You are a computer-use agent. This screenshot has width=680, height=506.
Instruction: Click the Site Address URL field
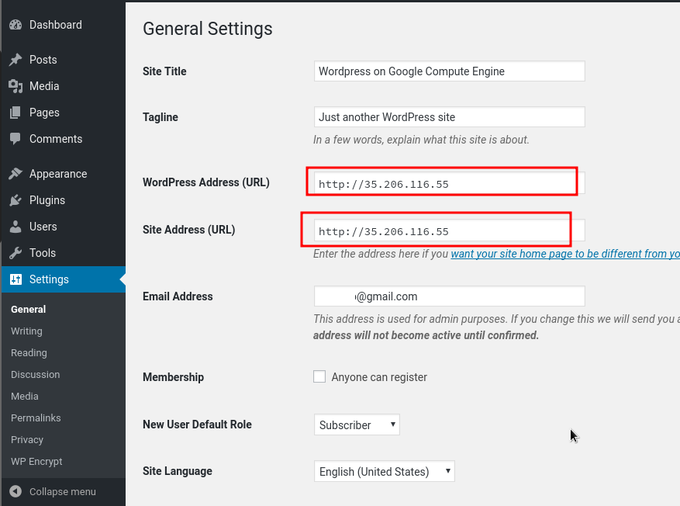tap(449, 230)
